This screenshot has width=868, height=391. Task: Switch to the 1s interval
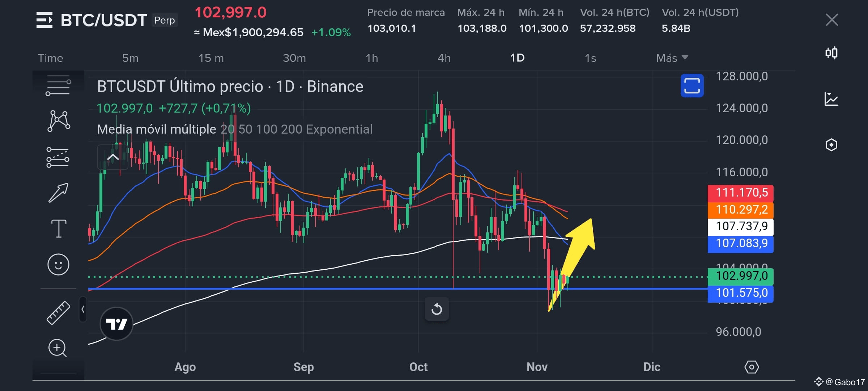(x=590, y=58)
